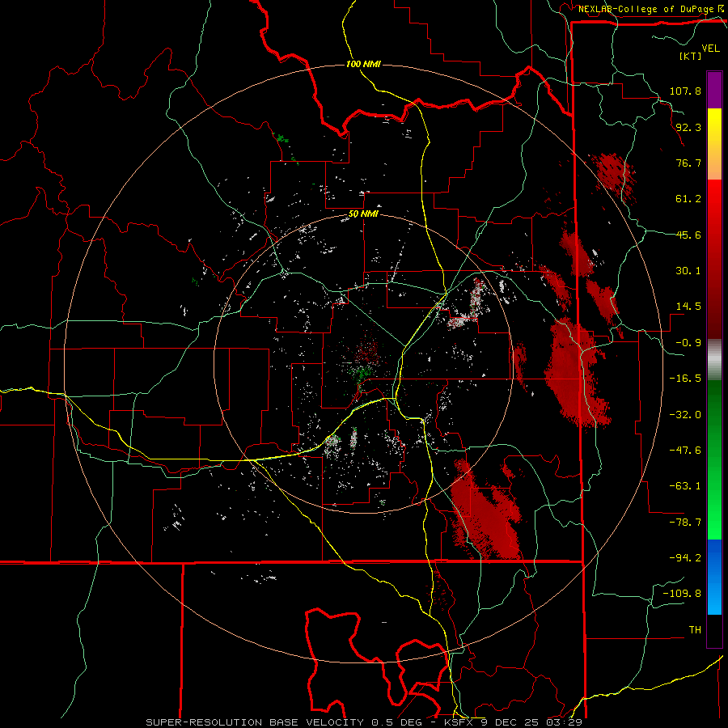Select the -0.9 velocity scale value
Image resolution: width=728 pixels, height=728 pixels.
click(x=688, y=343)
